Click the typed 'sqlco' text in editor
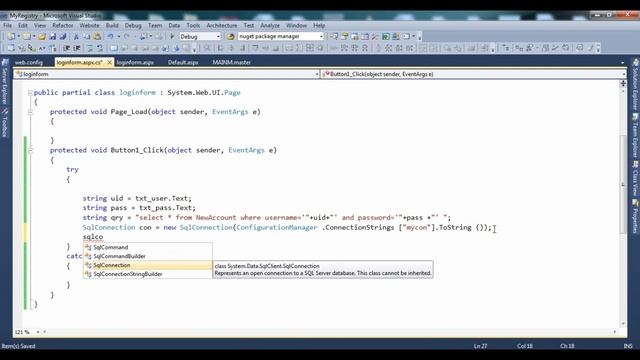The width and height of the screenshot is (640, 360). click(93, 237)
